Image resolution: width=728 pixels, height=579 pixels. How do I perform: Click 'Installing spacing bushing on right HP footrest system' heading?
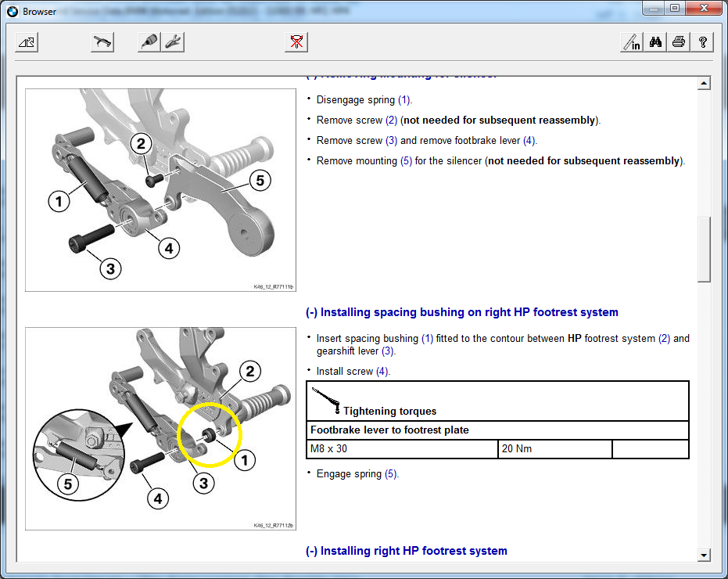461,312
